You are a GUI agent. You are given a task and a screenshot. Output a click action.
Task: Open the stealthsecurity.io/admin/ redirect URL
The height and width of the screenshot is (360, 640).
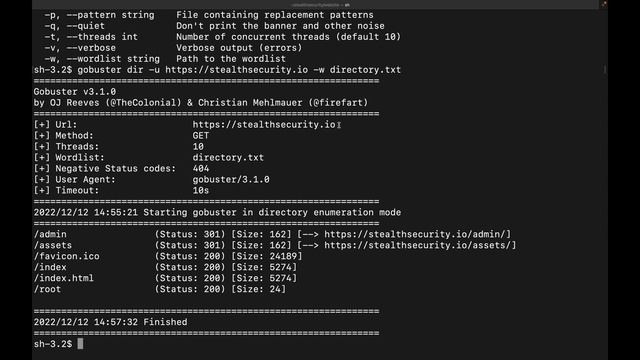click(415, 234)
